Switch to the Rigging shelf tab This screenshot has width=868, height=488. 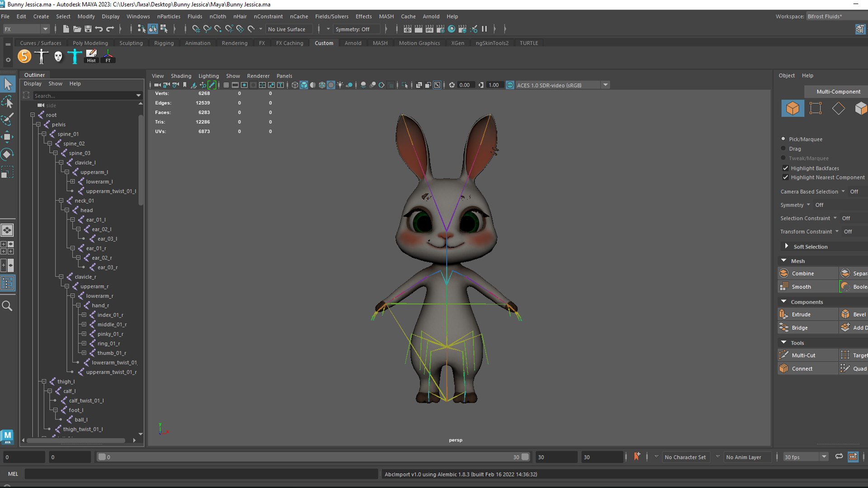pyautogui.click(x=164, y=43)
